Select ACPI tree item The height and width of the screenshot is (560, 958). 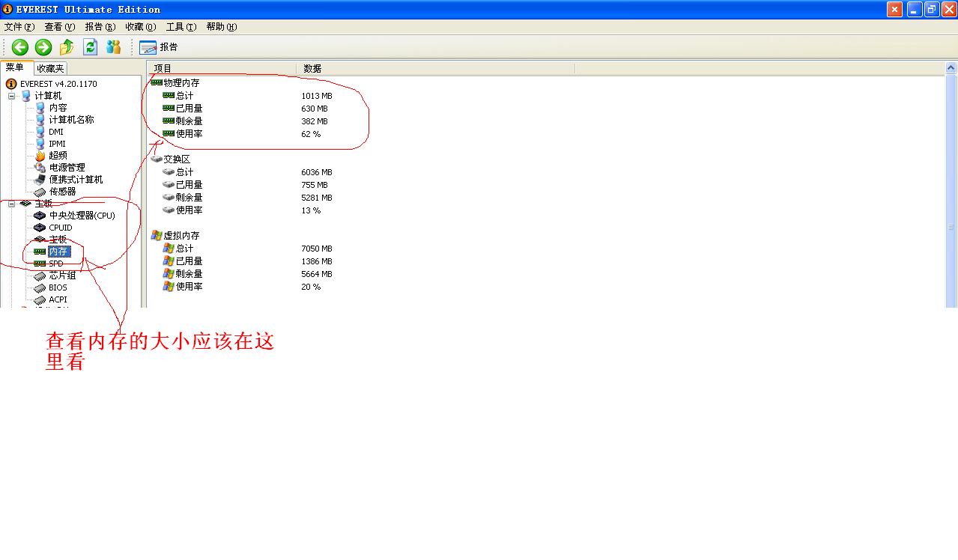pyautogui.click(x=58, y=299)
